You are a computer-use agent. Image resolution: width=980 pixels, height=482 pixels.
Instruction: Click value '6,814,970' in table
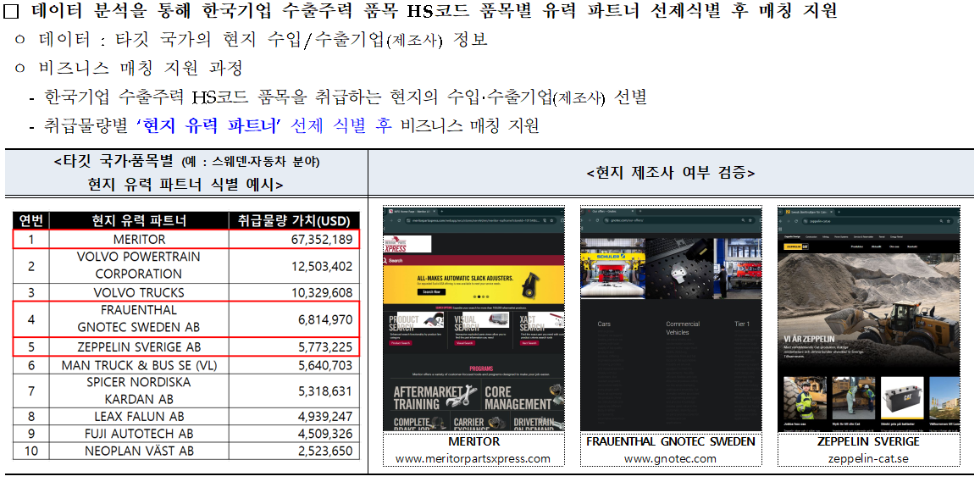[325, 319]
